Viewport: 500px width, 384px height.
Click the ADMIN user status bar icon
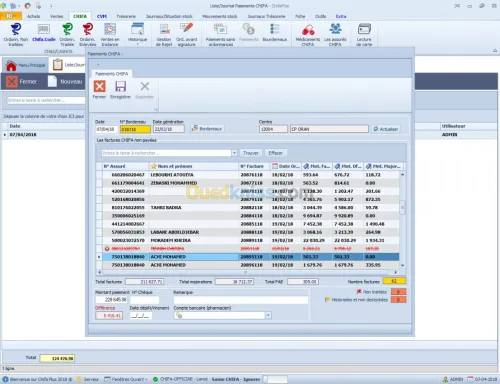point(445,379)
